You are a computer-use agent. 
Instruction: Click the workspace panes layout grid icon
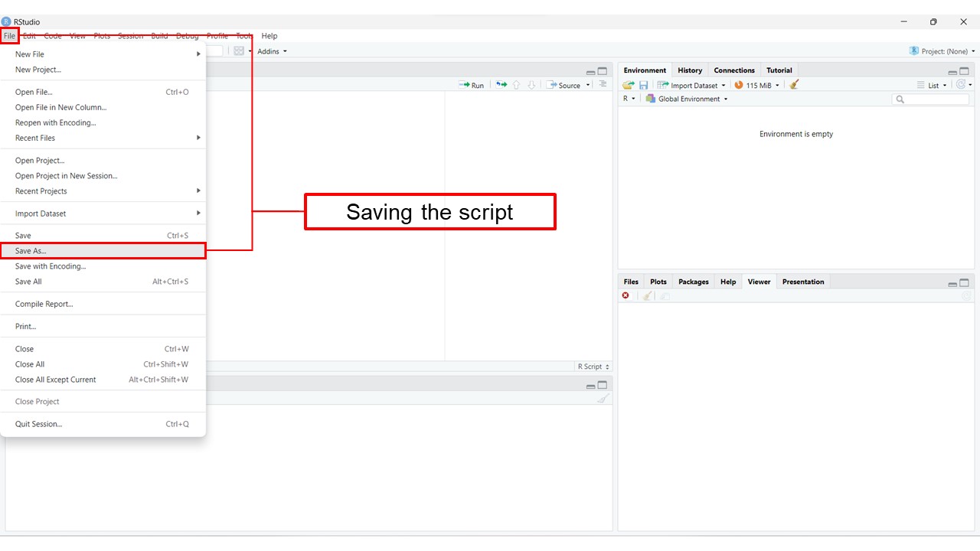click(239, 51)
